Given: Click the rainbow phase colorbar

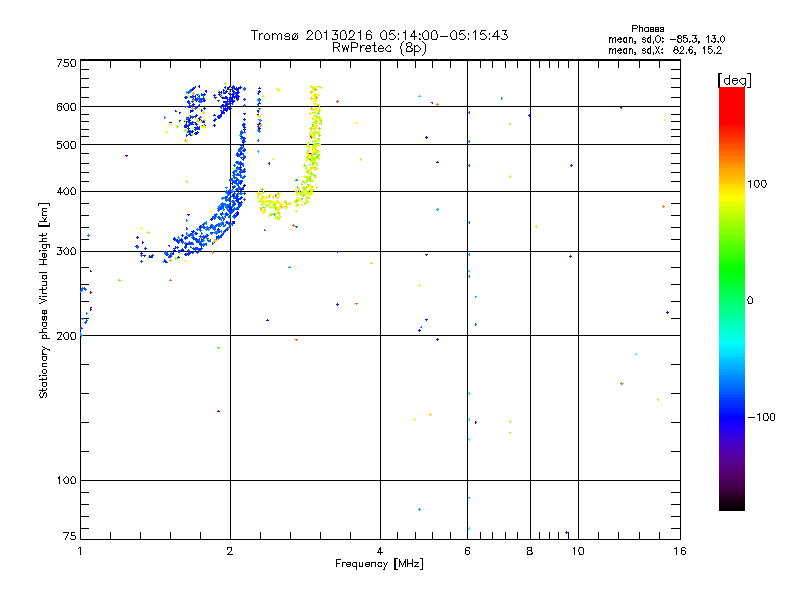Looking at the screenshot, I should click(x=732, y=298).
